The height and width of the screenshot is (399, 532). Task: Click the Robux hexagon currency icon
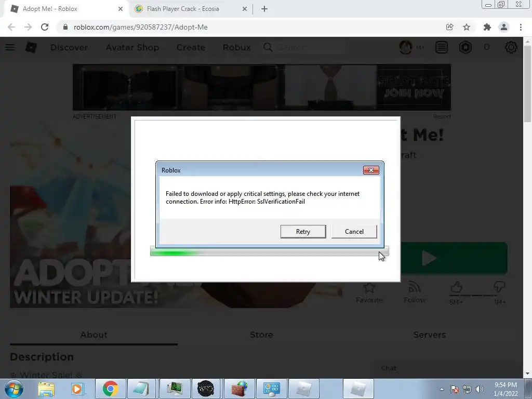[x=465, y=47]
